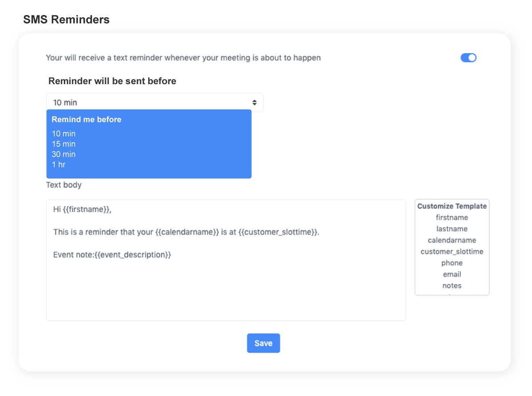
Task: Click the SMS Reminders page title
Action: 67,19
